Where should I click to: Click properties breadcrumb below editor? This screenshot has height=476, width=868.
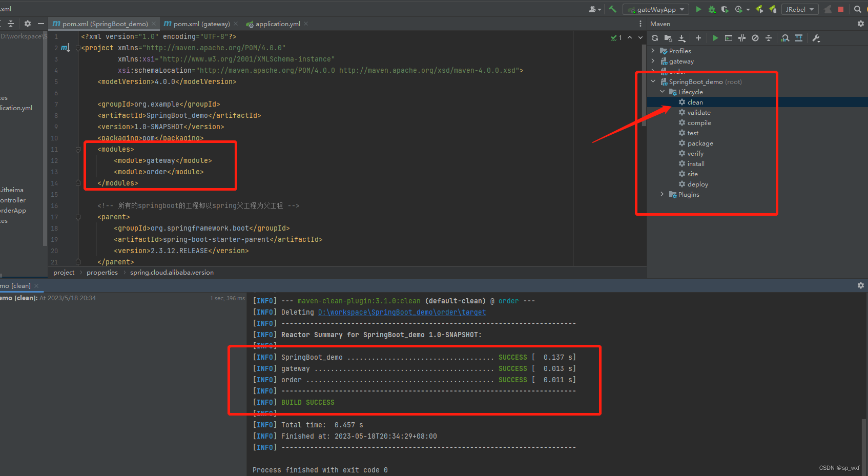click(x=102, y=273)
